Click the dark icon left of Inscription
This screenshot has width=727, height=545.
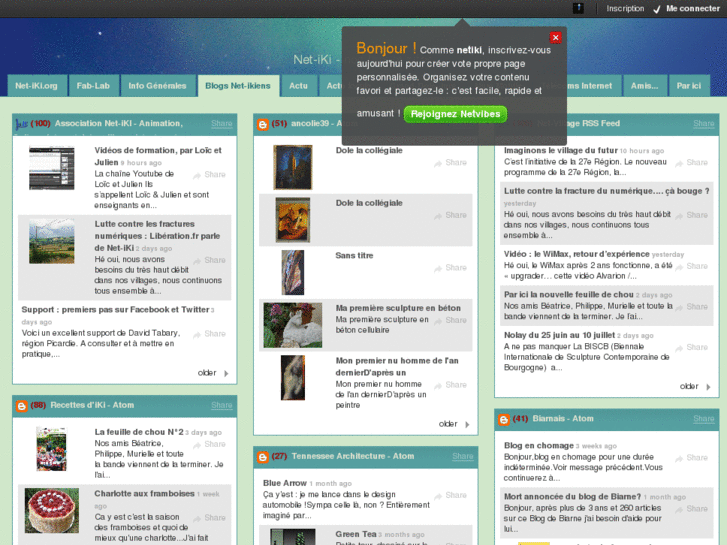point(578,8)
